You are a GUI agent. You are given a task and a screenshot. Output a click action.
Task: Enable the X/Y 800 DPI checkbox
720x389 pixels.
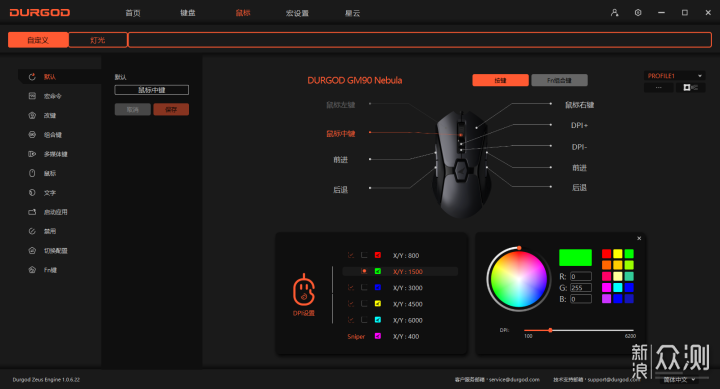click(364, 255)
